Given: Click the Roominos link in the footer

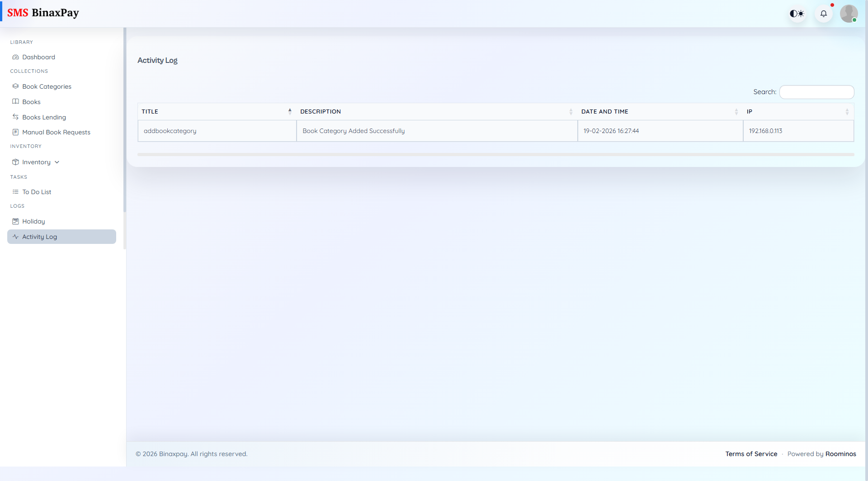Looking at the screenshot, I should click(x=841, y=454).
